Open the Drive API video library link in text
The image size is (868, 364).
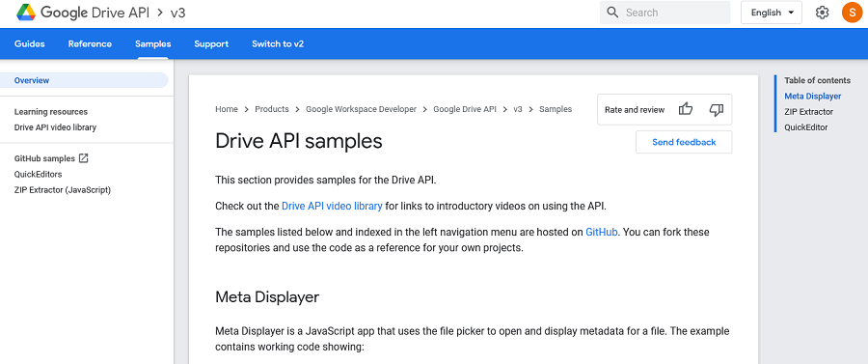point(332,206)
